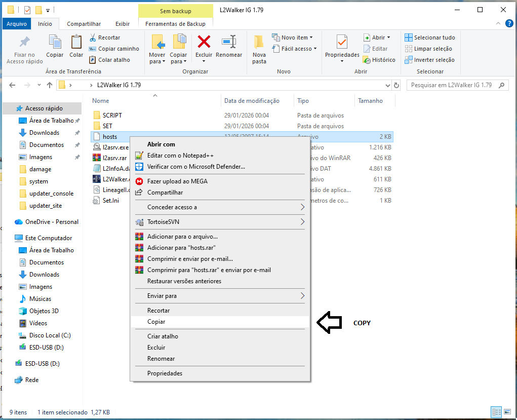Expand the address bar history chevron
Viewport: 517px width, 420px height.
click(x=388, y=86)
